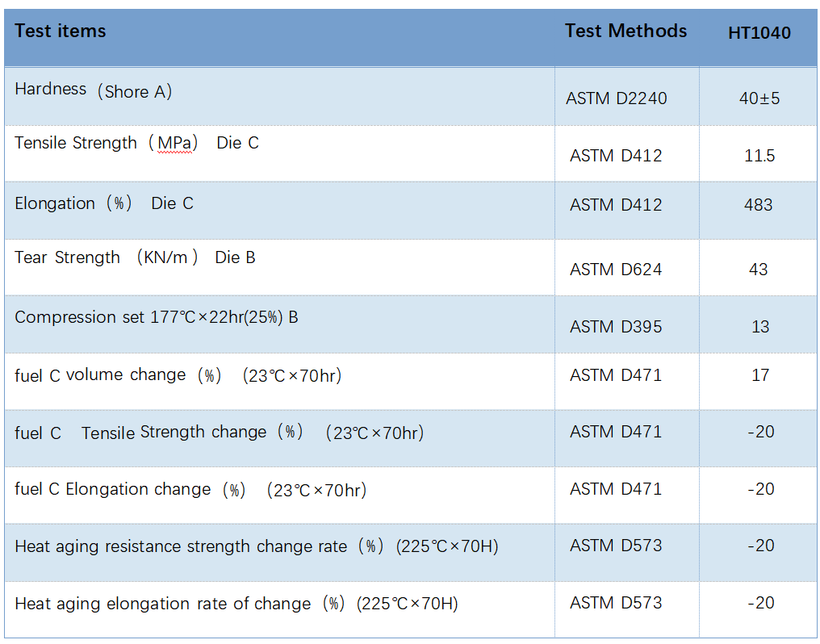The image size is (820, 644).
Task: Click the last row ASTM D573 cell
Action: (616, 603)
